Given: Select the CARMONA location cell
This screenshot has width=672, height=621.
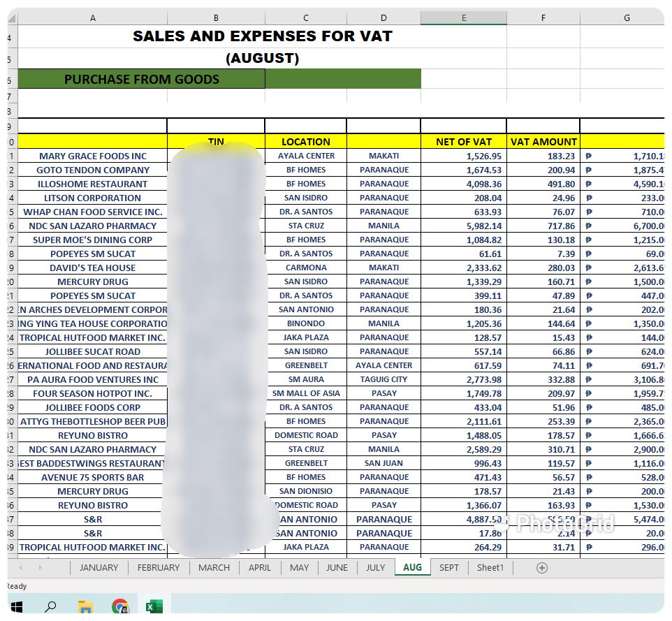Looking at the screenshot, I should (305, 268).
